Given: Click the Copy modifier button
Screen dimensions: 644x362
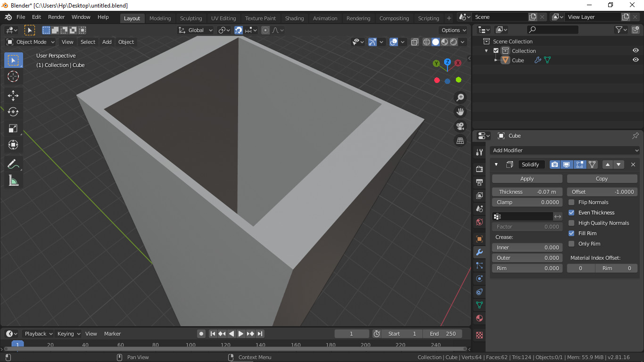Looking at the screenshot, I should click(x=602, y=179).
